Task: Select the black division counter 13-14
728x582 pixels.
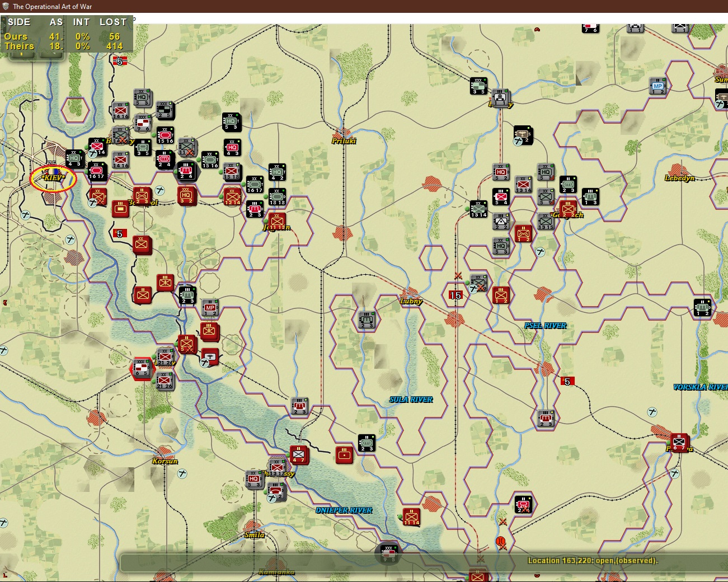Action: pos(478,209)
